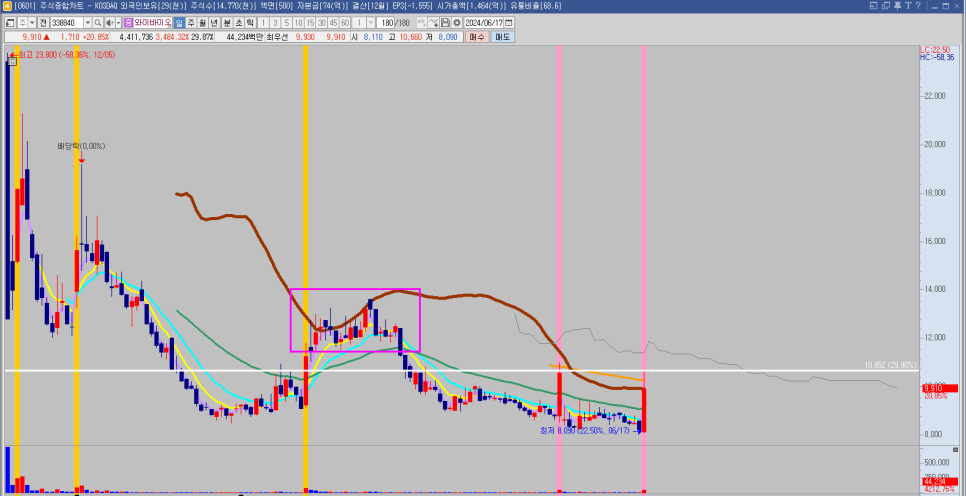Image resolution: width=966 pixels, height=496 pixels.
Task: Switch chart to 틱 tick period
Action: click(x=250, y=22)
